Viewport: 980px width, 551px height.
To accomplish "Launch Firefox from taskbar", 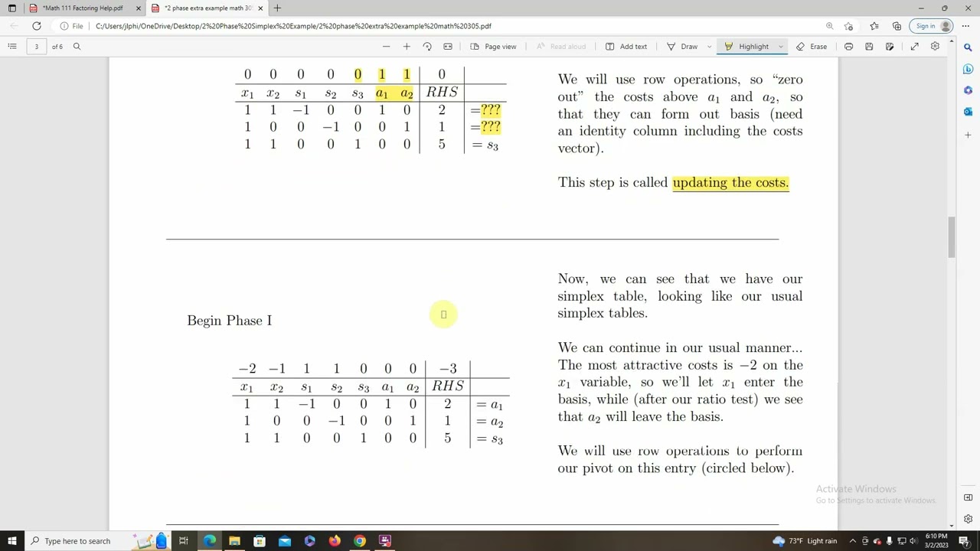I will [335, 541].
